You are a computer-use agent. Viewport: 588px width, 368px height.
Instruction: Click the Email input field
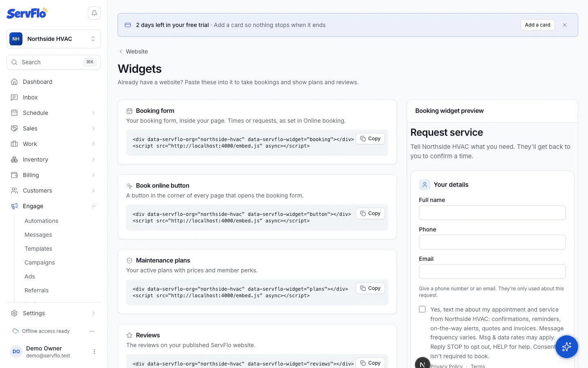492,272
